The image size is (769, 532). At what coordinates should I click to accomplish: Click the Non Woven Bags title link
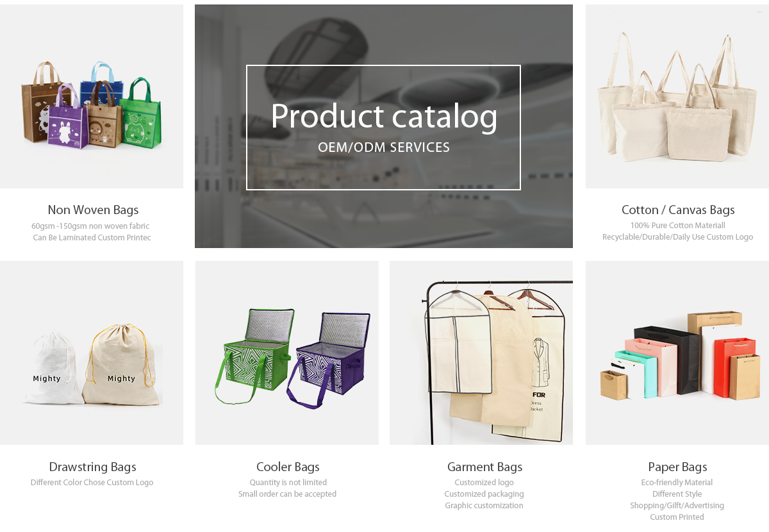pos(93,210)
